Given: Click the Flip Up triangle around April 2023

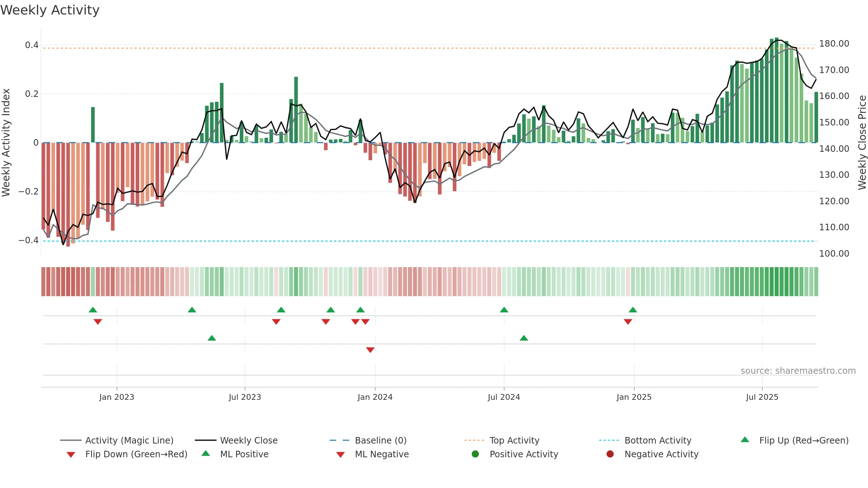Looking at the screenshot, I should pos(192,310).
